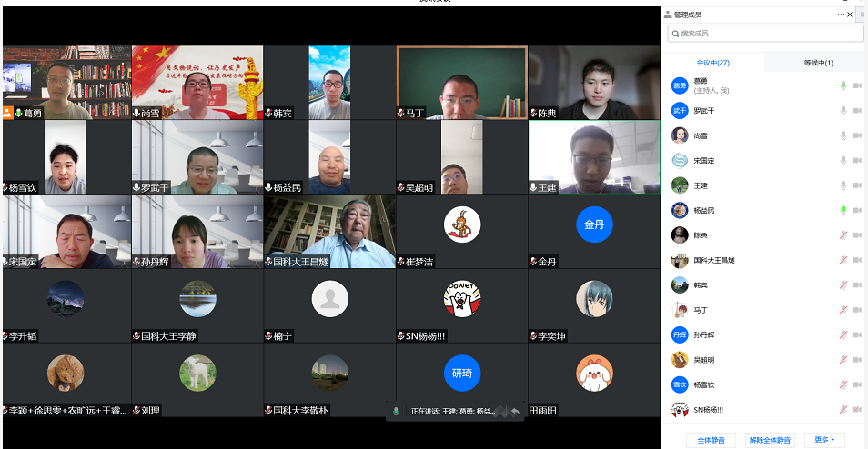Unmute 吴超明 in the member list
Screen dimensions: 868x449
(x=843, y=360)
